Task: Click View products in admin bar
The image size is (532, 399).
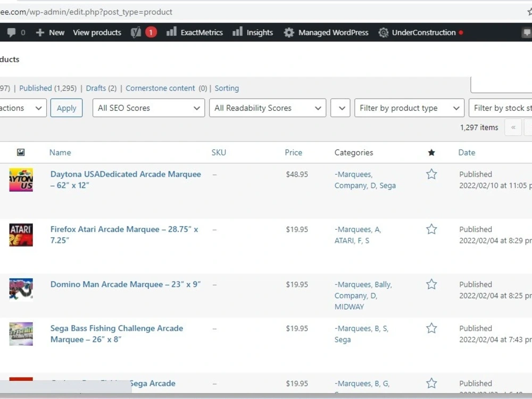Action: pyautogui.click(x=97, y=32)
